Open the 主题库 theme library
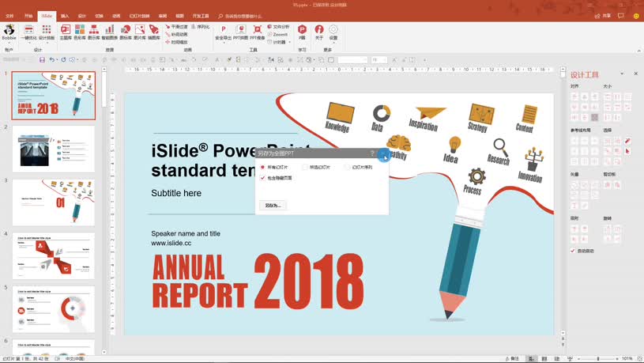This screenshot has width=644, height=363. (x=66, y=32)
